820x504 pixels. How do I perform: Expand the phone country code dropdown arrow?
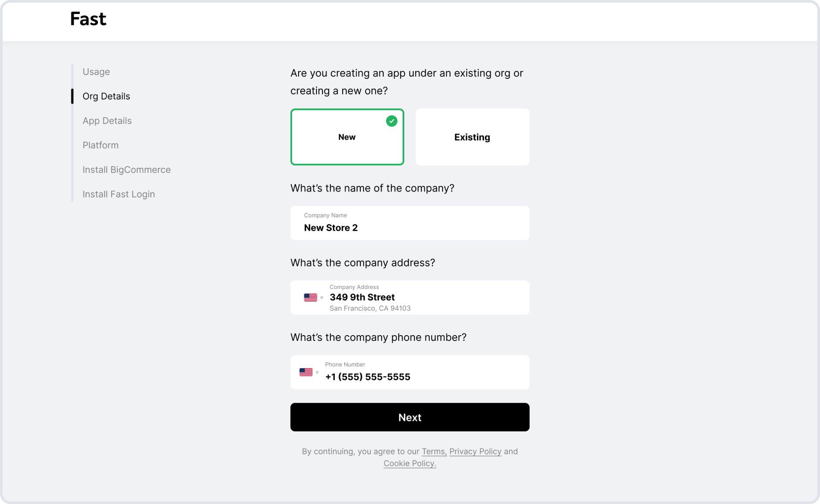pyautogui.click(x=317, y=373)
